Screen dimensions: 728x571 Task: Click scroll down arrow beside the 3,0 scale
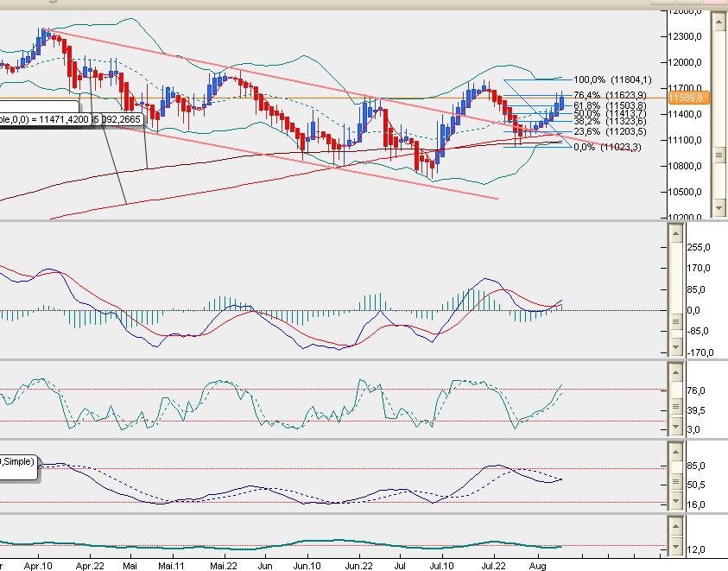click(675, 427)
